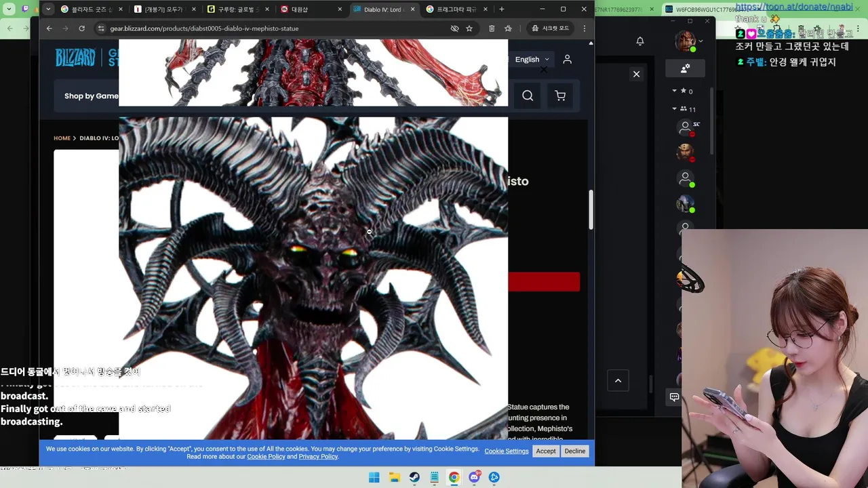Click the enlarged Mephisto statue image
This screenshot has width=868, height=488.
click(x=313, y=278)
